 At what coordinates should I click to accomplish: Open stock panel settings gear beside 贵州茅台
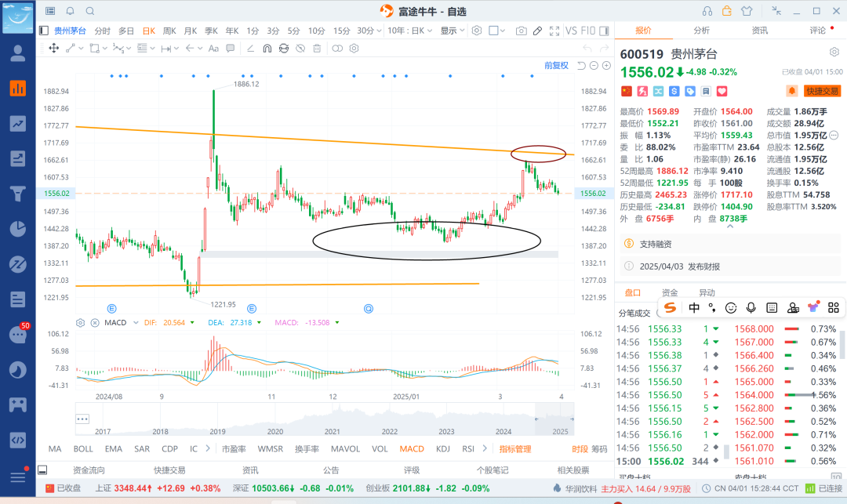(834, 53)
